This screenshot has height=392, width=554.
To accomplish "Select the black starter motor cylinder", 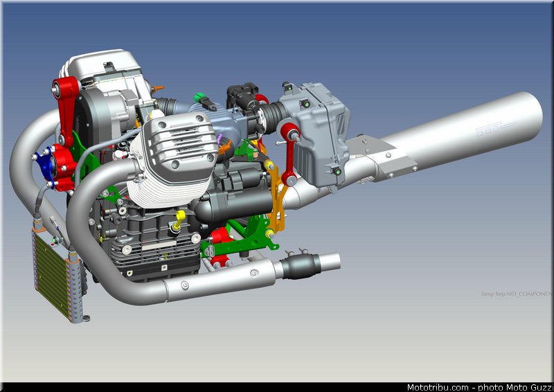I will click(235, 206).
